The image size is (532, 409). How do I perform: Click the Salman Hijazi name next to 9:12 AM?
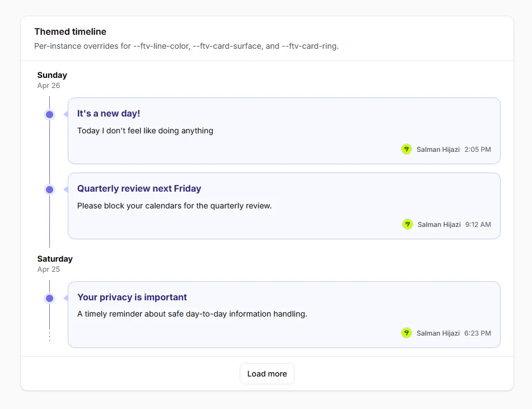439,224
